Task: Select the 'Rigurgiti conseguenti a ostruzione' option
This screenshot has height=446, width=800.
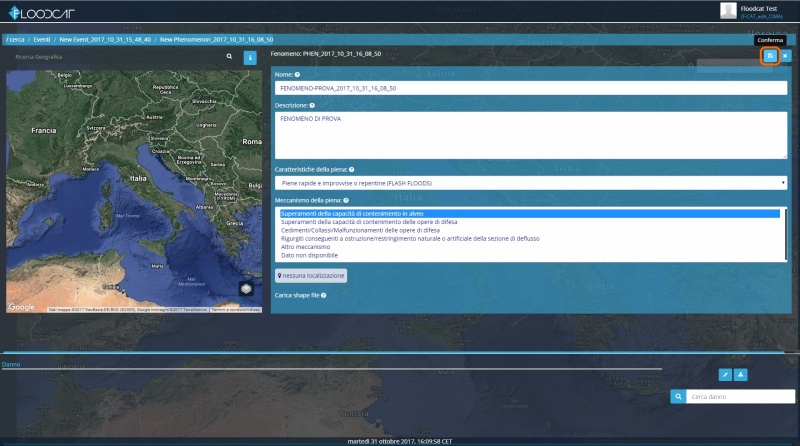Action: click(410, 238)
